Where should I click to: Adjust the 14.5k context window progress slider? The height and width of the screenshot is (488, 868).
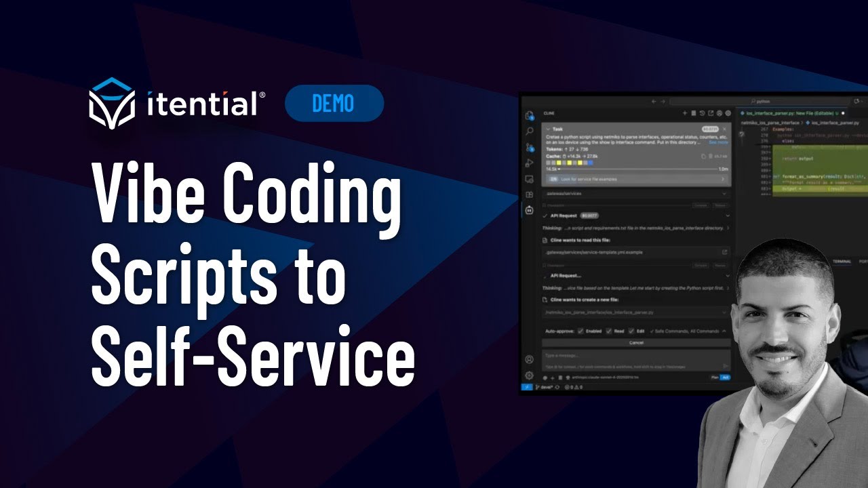[561, 169]
